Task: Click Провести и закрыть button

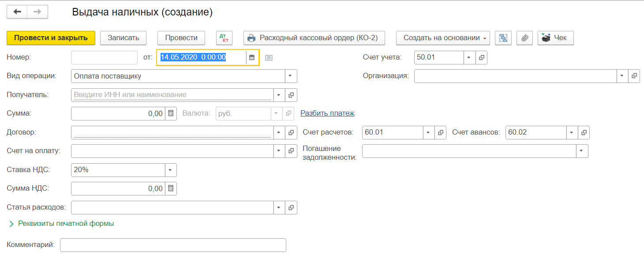Action: [51, 38]
